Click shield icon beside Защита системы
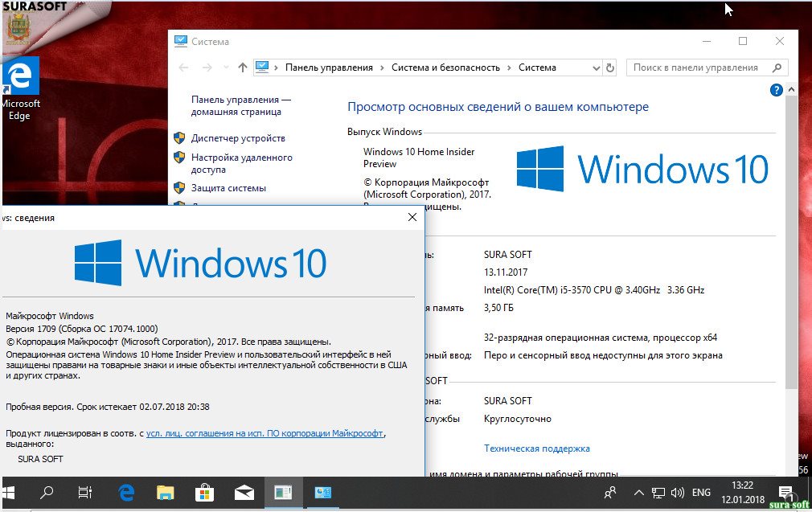 (179, 187)
